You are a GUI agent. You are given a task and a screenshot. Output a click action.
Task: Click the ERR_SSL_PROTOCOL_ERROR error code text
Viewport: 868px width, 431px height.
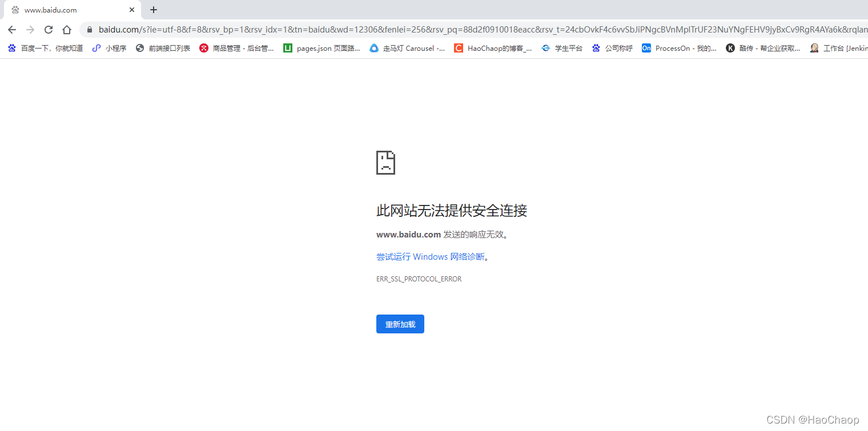pos(419,279)
